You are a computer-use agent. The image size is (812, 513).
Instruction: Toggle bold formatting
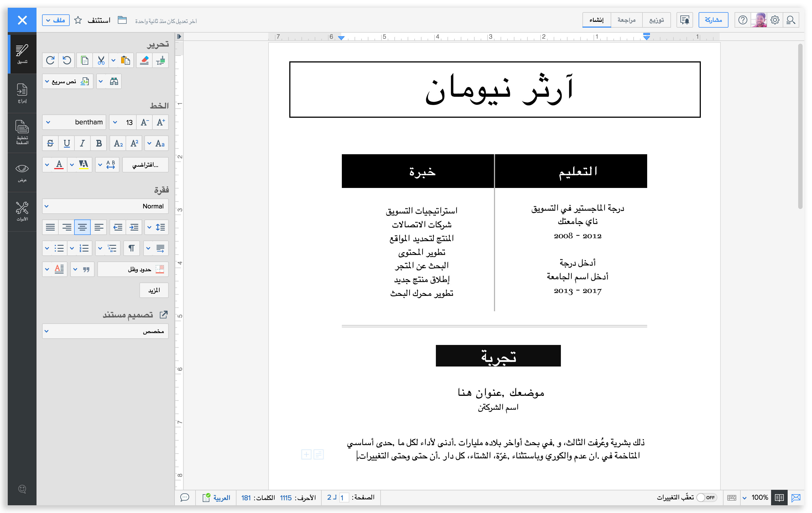[x=99, y=143]
